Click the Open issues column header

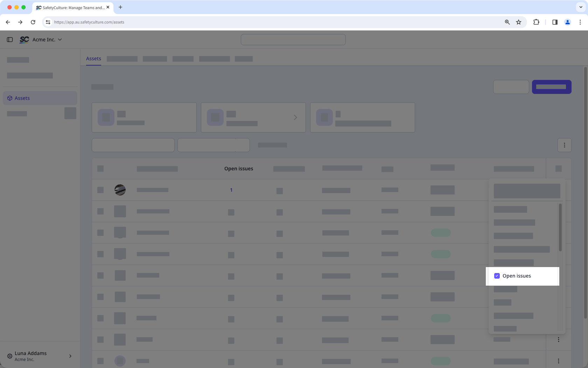coord(239,169)
